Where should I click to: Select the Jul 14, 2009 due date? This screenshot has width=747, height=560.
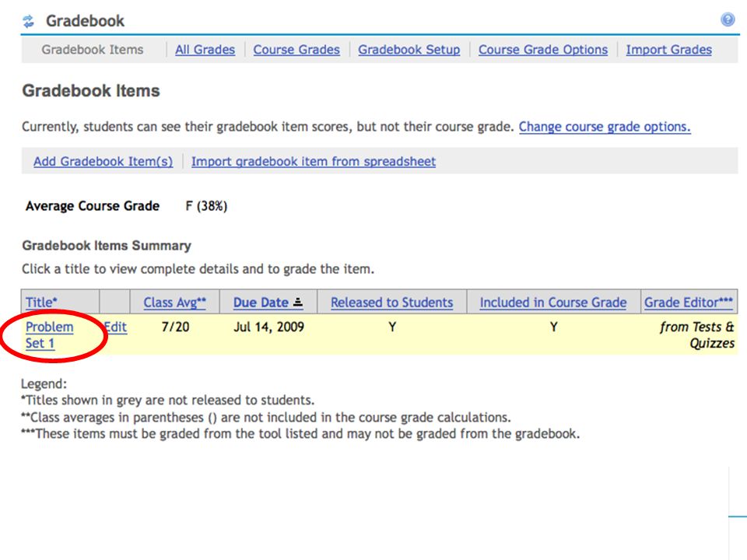click(268, 327)
